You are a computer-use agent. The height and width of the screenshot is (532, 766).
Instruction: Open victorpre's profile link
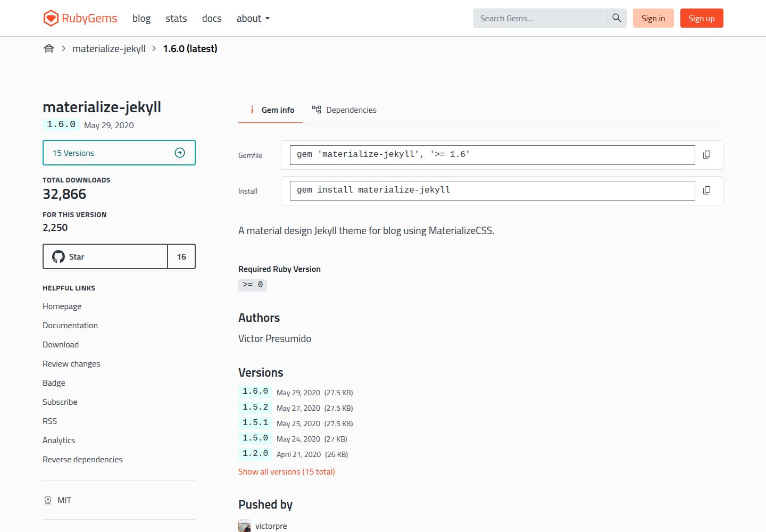(271, 526)
